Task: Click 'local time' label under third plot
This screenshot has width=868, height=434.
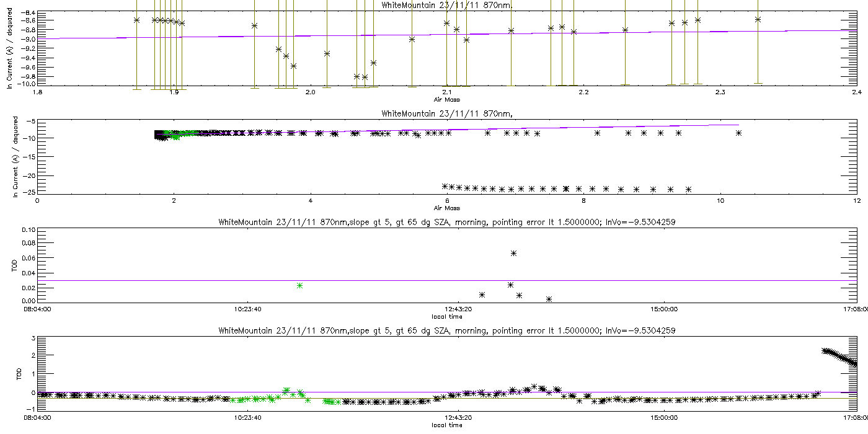Action: [x=446, y=316]
